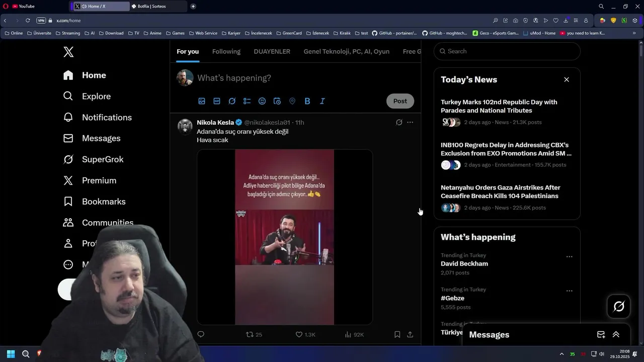Close the Today's News panel

point(567,79)
